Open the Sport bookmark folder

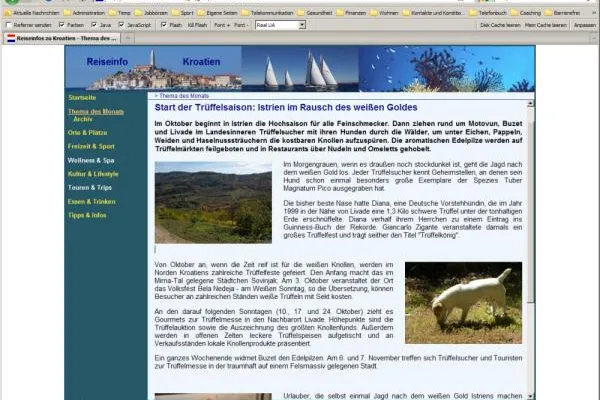[183, 13]
